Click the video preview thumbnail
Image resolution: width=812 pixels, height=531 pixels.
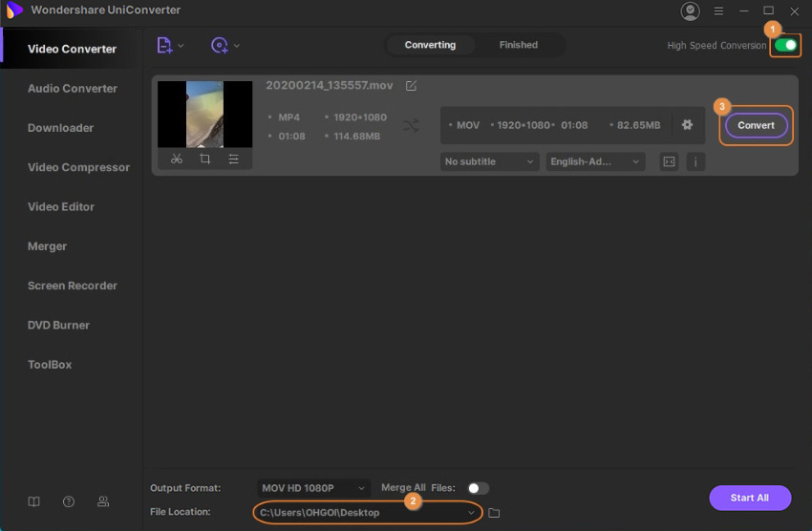(x=205, y=114)
